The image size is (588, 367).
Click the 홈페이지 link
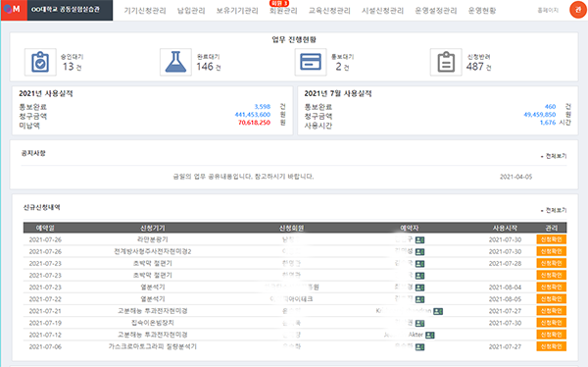pos(548,11)
